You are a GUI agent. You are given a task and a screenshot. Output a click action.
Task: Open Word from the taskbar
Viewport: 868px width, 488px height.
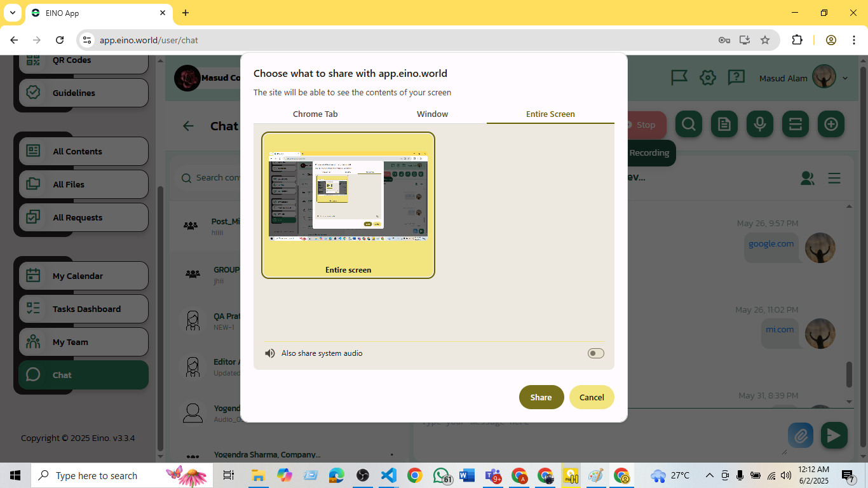coord(467,475)
